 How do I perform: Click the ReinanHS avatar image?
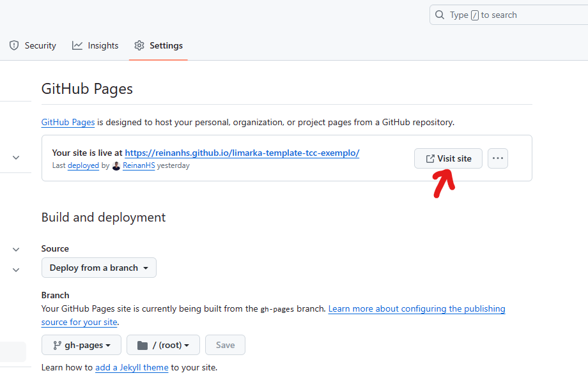coord(115,165)
